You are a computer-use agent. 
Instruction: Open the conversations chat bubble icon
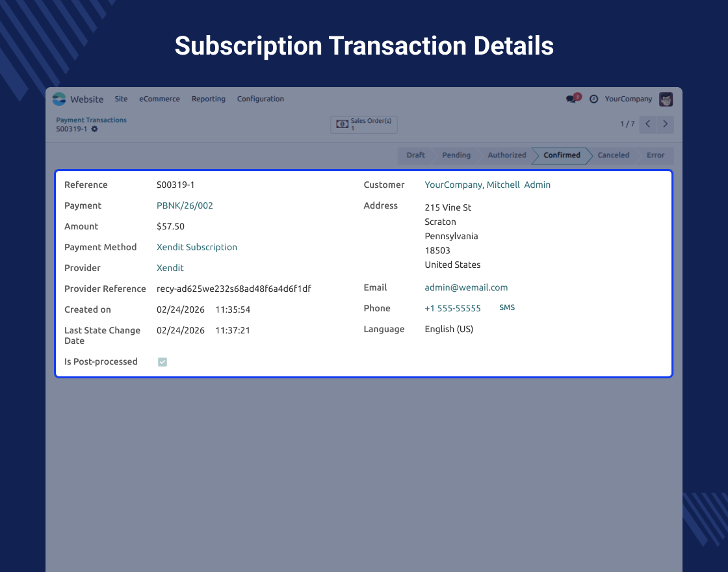point(571,99)
